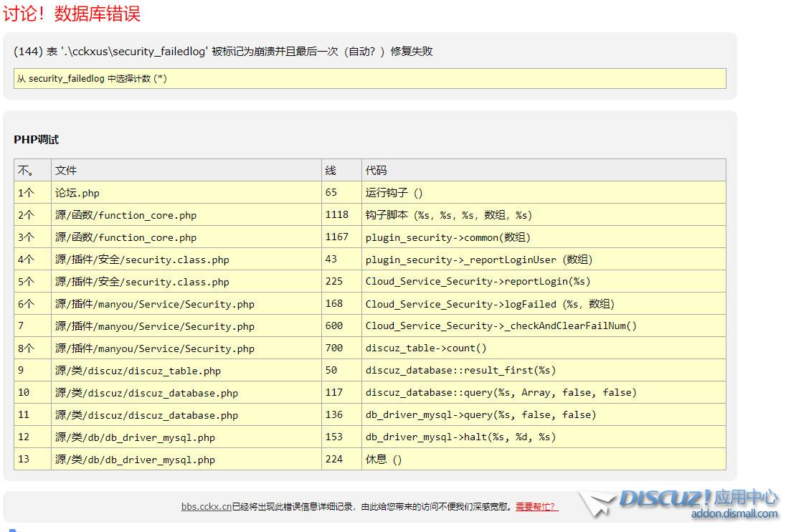
Task: Click the addon.dismall.com text
Action: point(734,513)
